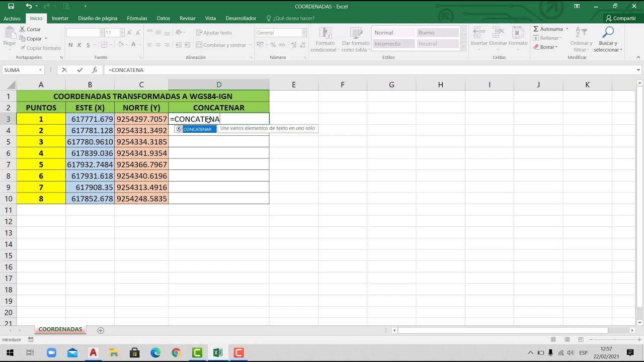
Task: Select the Normal cell style
Action: point(393,33)
